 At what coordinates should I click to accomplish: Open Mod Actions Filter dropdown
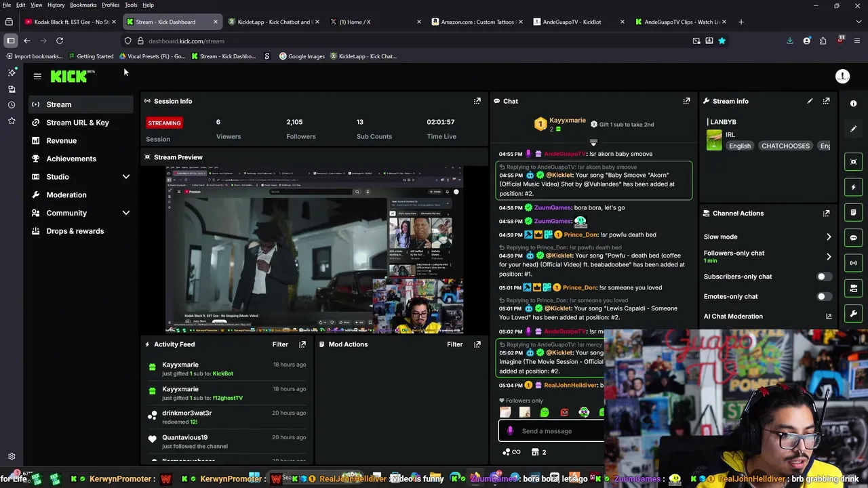[x=455, y=344]
